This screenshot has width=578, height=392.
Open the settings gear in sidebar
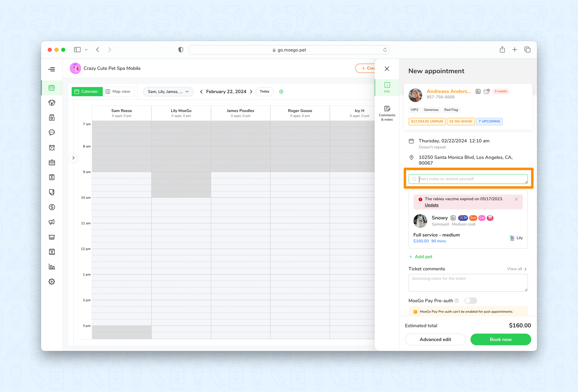[x=52, y=282]
